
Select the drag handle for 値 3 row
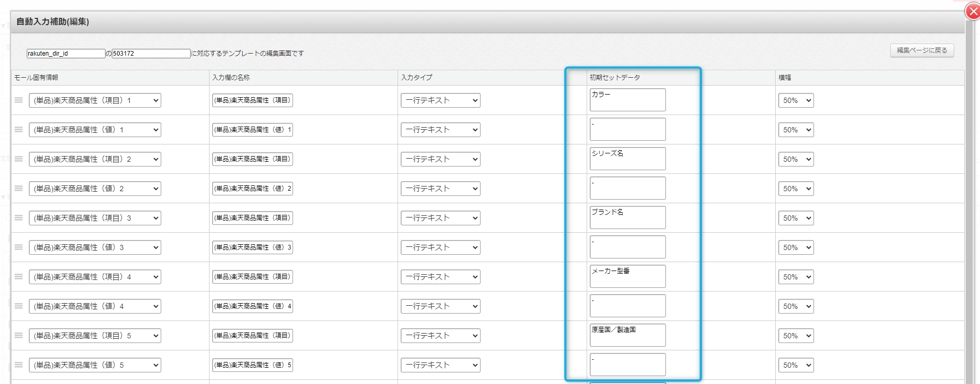click(19, 247)
